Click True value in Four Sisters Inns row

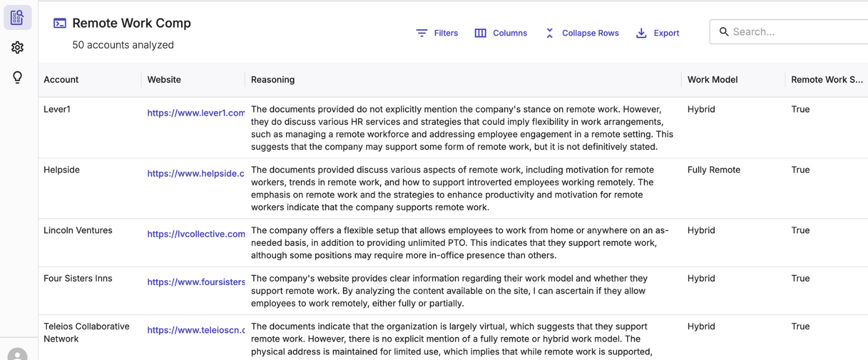point(800,279)
